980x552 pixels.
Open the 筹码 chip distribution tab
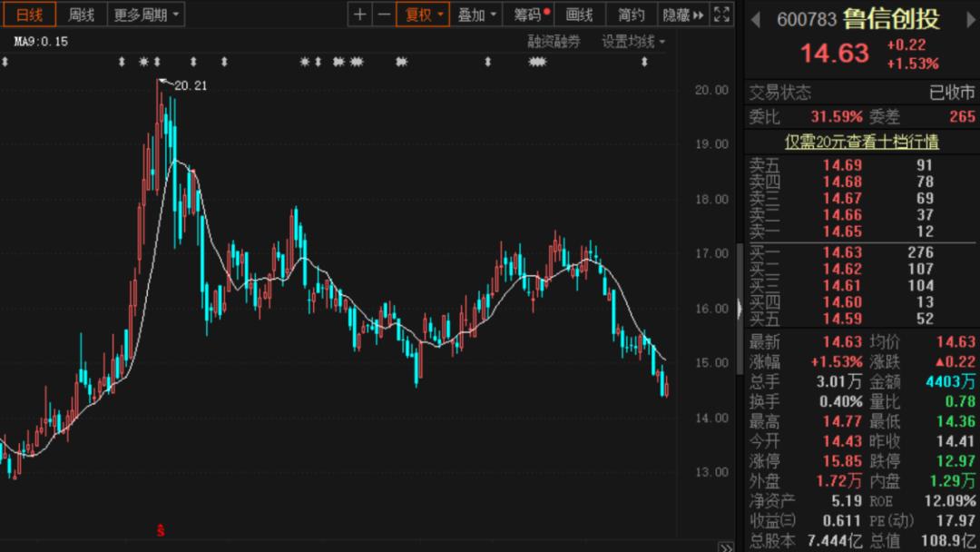click(530, 15)
